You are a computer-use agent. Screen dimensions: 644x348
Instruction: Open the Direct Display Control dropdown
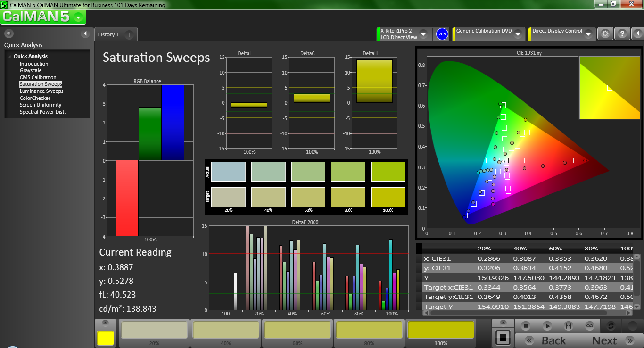coord(588,34)
